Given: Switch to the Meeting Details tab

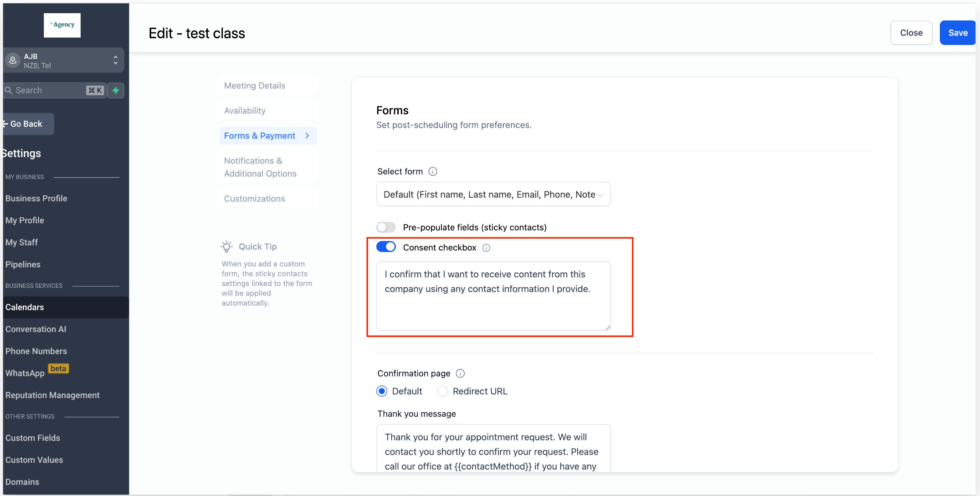Looking at the screenshot, I should coord(255,86).
